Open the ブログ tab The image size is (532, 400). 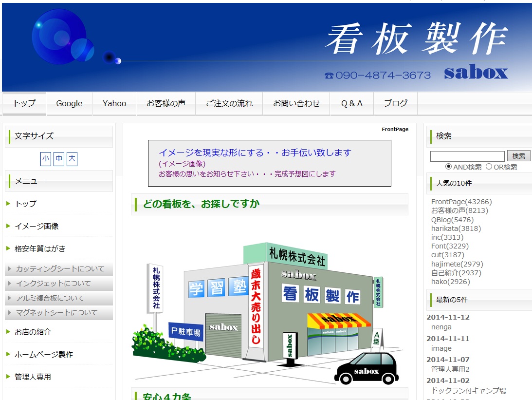point(396,103)
